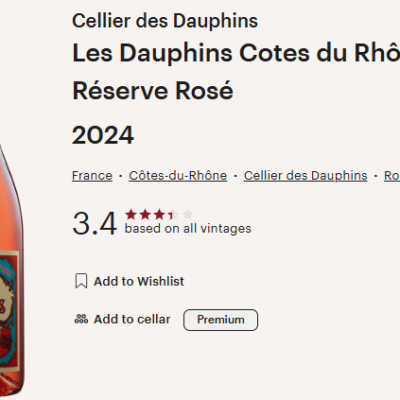
Task: Click the Add to cellar label
Action: click(132, 319)
